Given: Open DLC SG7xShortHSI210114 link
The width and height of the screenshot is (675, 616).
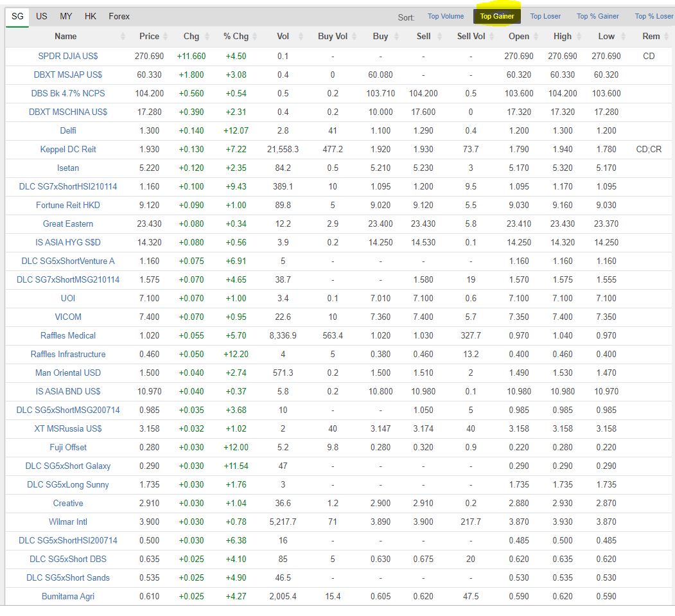Looking at the screenshot, I should click(x=68, y=187).
